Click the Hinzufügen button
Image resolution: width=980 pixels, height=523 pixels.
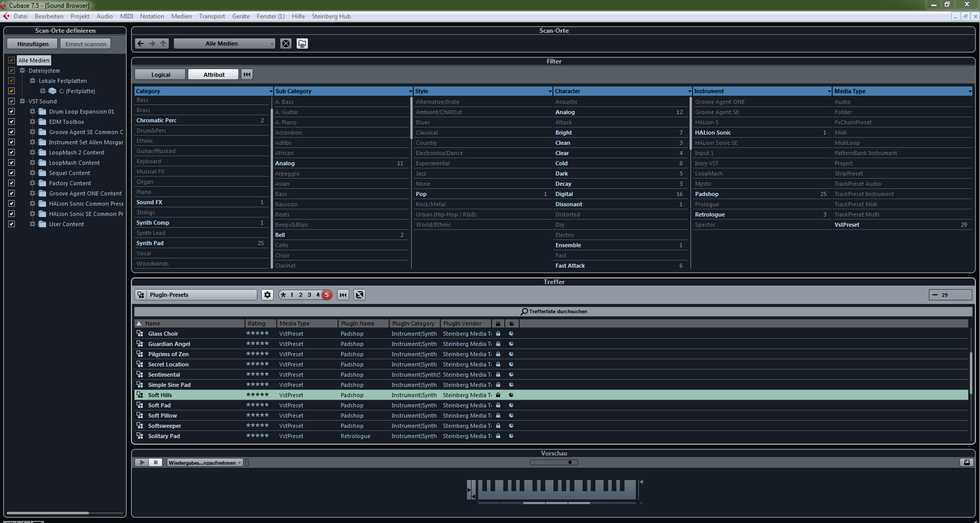click(33, 44)
